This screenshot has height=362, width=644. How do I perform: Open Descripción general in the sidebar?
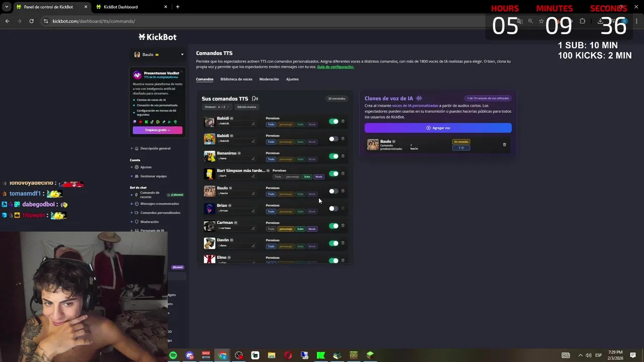155,148
